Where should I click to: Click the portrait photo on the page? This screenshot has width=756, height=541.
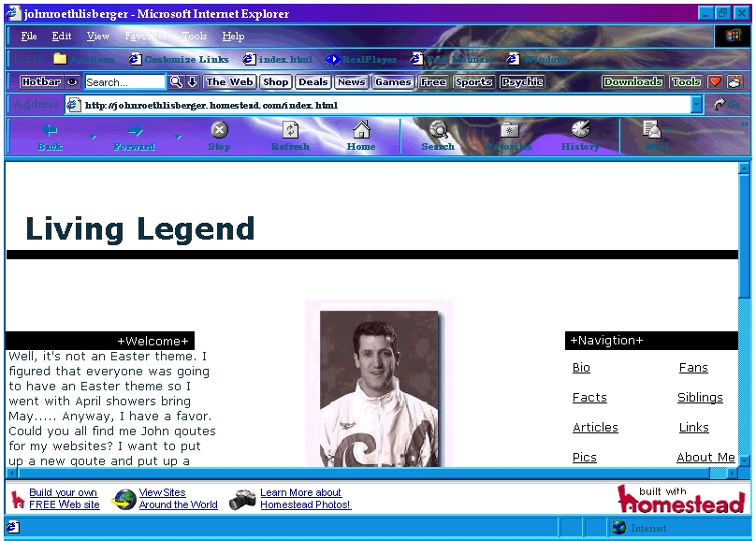(x=379, y=388)
